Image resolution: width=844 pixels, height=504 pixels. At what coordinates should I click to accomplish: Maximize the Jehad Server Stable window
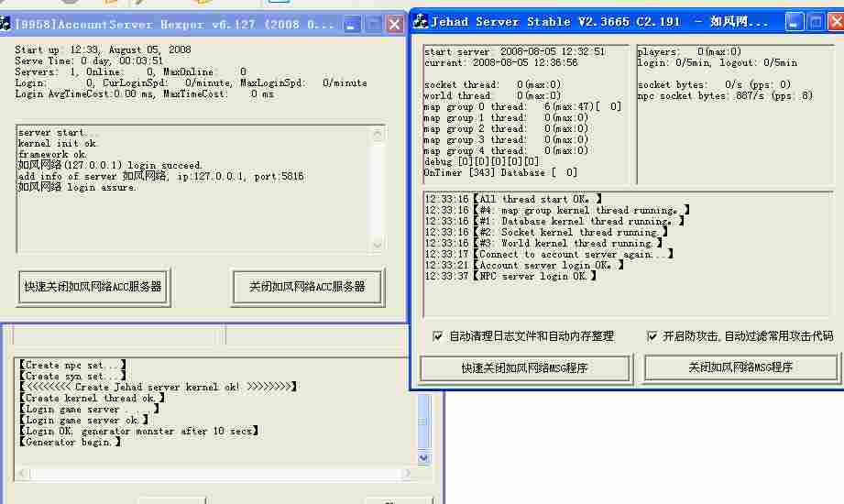point(816,22)
